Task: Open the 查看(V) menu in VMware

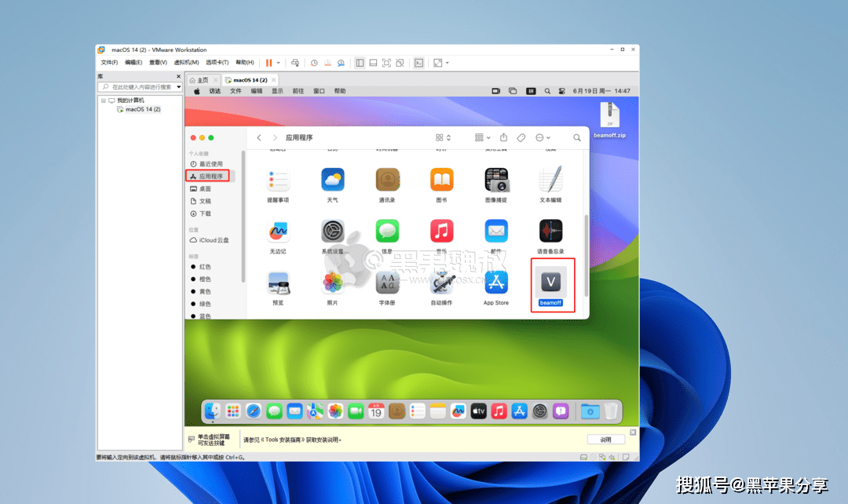Action: 158,63
